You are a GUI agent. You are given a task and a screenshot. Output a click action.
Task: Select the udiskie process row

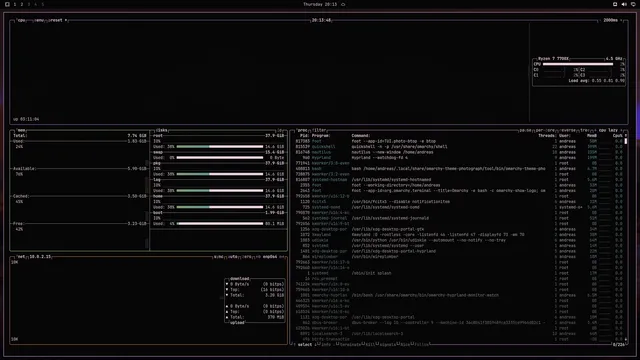pos(459,240)
